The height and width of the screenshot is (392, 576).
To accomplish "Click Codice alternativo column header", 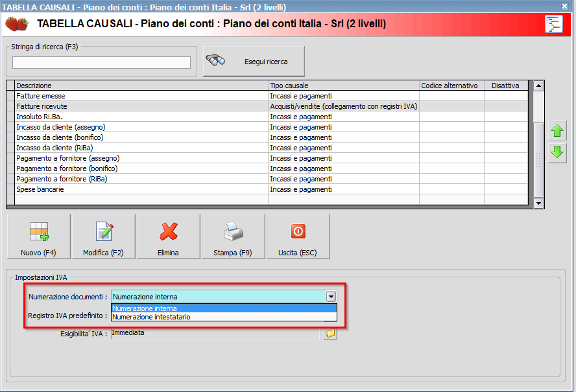I will click(x=452, y=86).
